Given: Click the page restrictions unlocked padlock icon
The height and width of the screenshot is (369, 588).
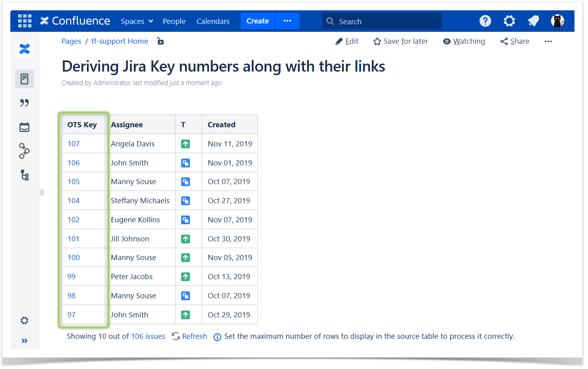Looking at the screenshot, I should click(160, 41).
